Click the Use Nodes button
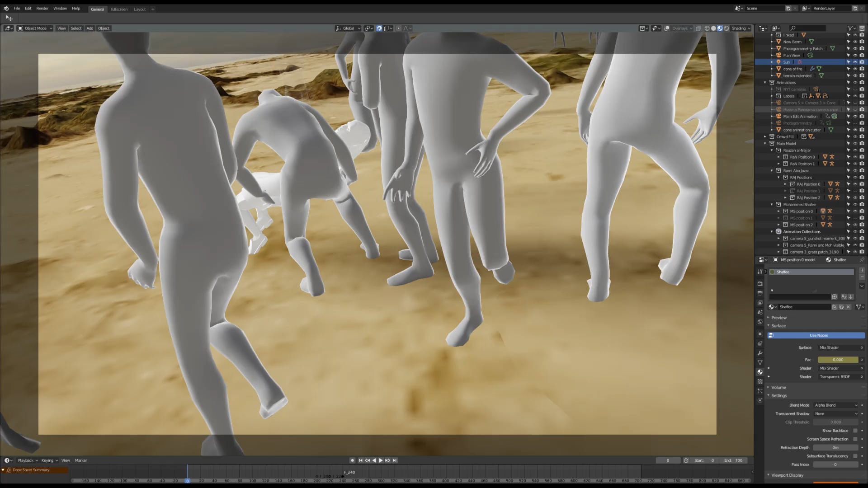Viewport: 868px width, 488px height. pos(818,335)
